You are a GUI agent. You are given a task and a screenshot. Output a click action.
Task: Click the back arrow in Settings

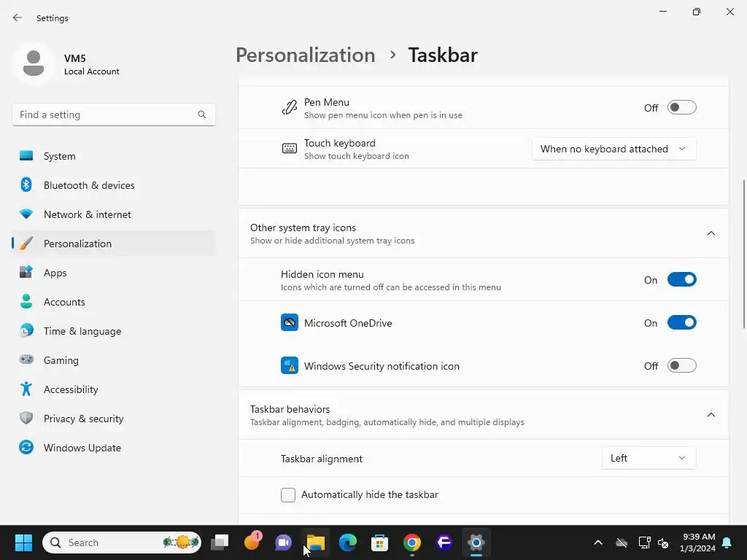[18, 17]
